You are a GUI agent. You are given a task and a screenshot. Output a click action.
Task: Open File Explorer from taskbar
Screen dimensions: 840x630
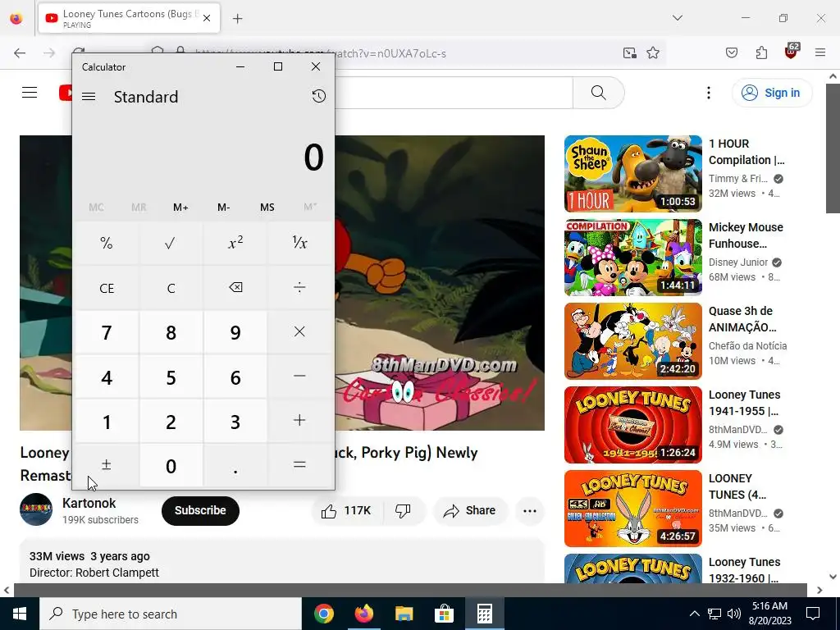point(404,614)
